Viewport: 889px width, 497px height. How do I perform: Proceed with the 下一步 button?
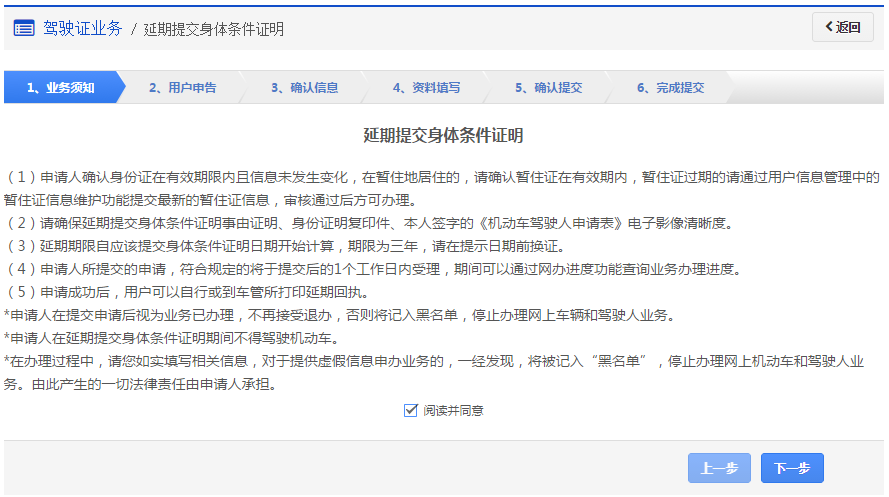pyautogui.click(x=791, y=468)
